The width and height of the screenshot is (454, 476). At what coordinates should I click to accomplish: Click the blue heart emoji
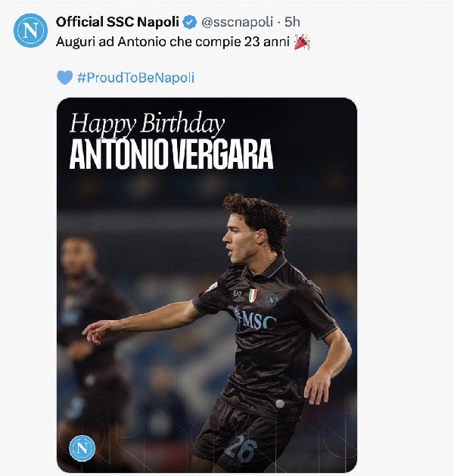(x=65, y=77)
